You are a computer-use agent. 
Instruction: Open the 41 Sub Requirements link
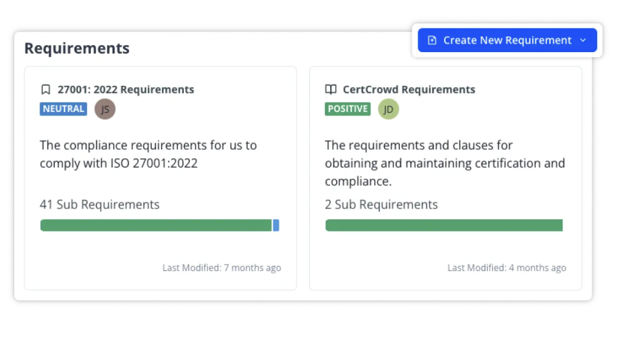(x=99, y=204)
